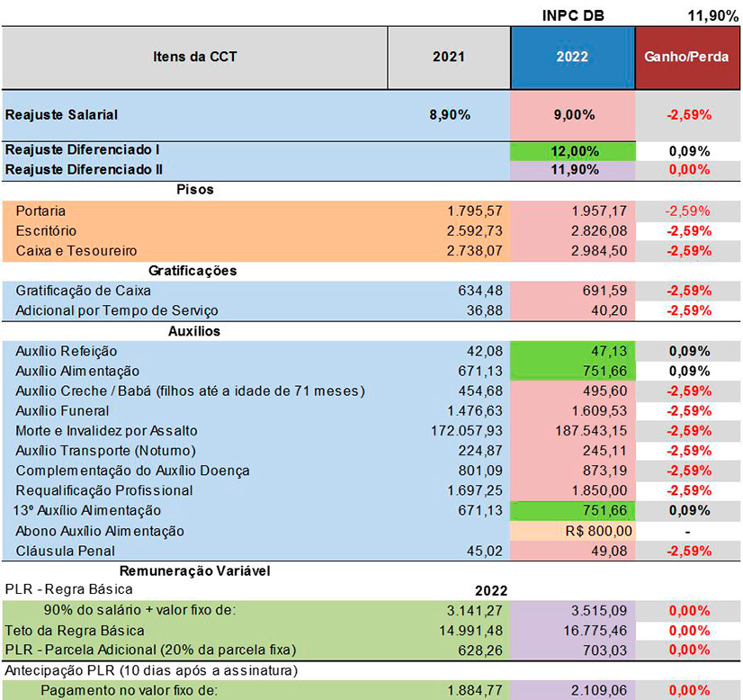Screen dimensions: 743x700
Task: Click the INPC DB label
Action: [x=573, y=15]
